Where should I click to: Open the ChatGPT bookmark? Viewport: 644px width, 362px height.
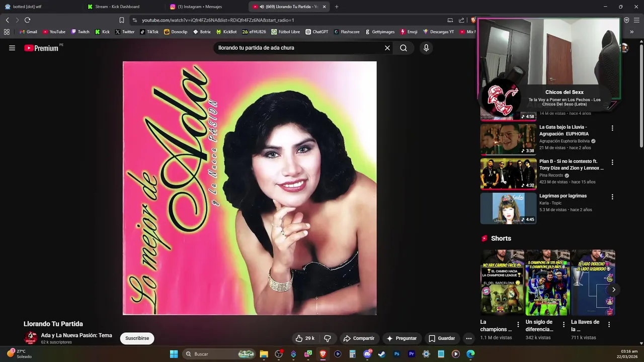tap(316, 32)
